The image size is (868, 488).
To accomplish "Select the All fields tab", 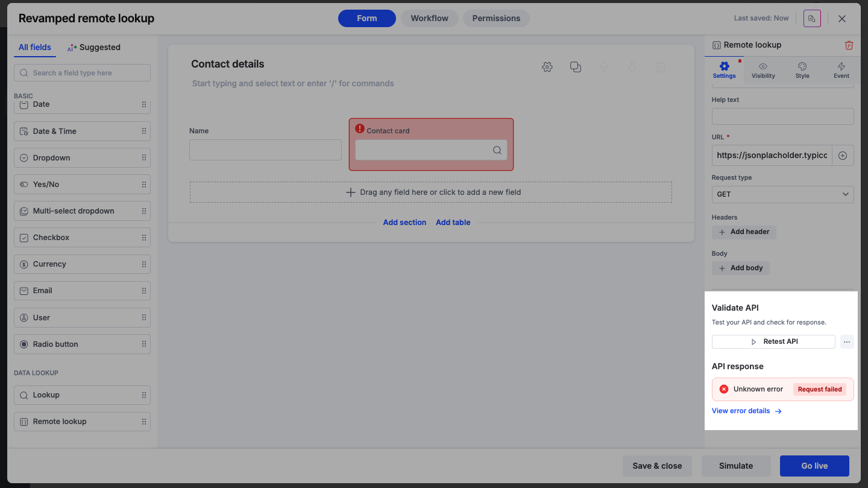I will 35,47.
